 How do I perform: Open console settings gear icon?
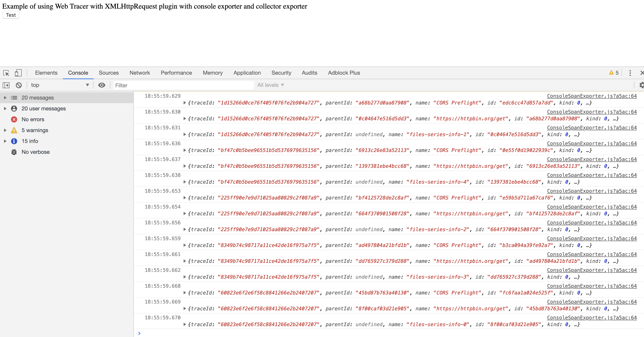point(641,85)
